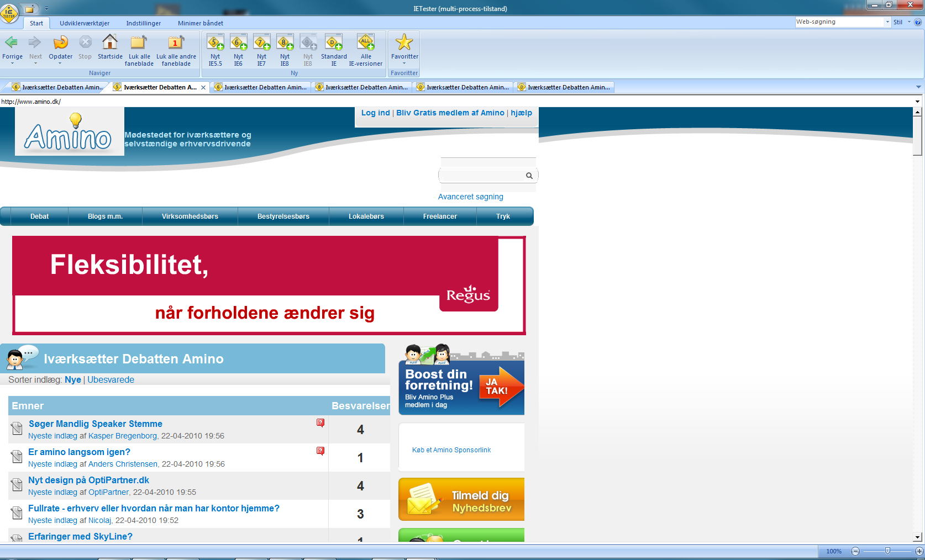925x560 pixels.
Task: Click the help icon in ribbon corner
Action: pos(918,22)
